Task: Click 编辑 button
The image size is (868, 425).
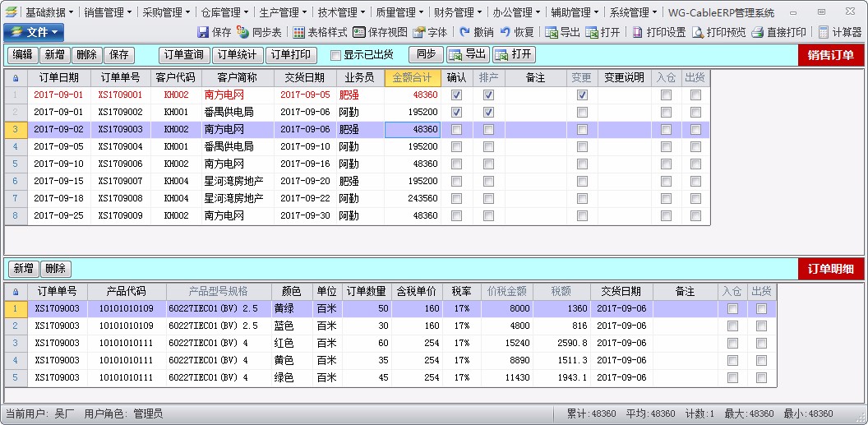Action: (23, 55)
